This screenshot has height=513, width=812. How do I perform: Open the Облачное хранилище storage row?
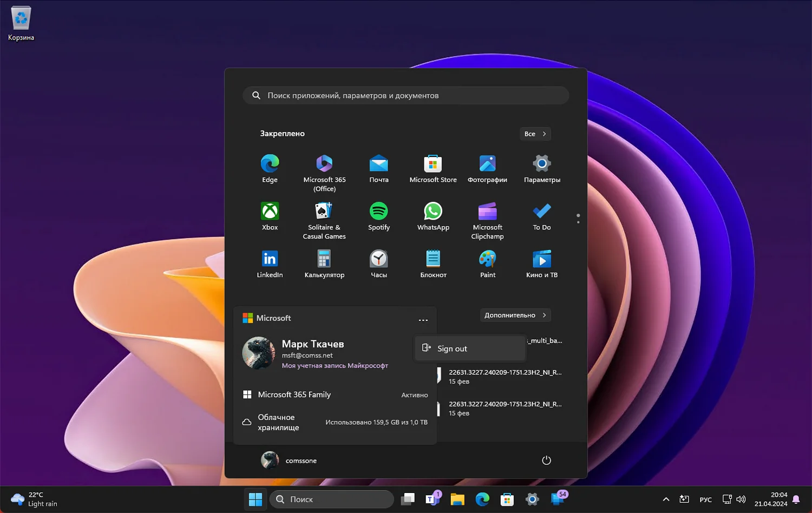click(x=335, y=422)
